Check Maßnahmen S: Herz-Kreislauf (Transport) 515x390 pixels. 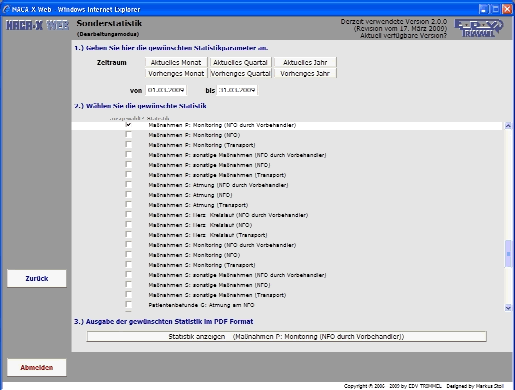point(129,235)
